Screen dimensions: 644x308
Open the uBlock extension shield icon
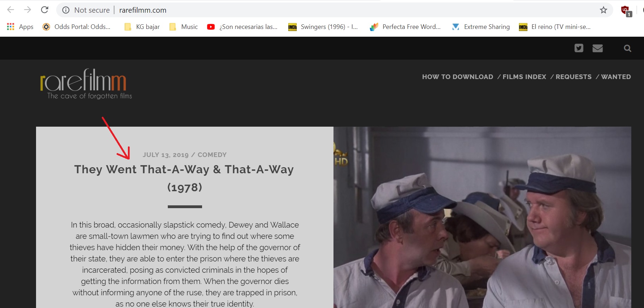coord(626,11)
